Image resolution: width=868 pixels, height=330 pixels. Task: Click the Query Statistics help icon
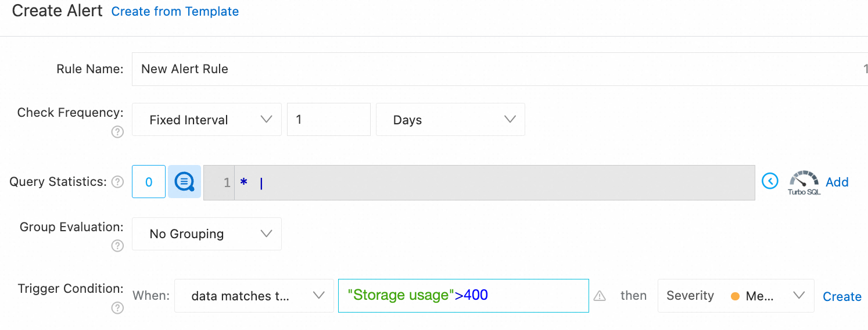(x=117, y=182)
